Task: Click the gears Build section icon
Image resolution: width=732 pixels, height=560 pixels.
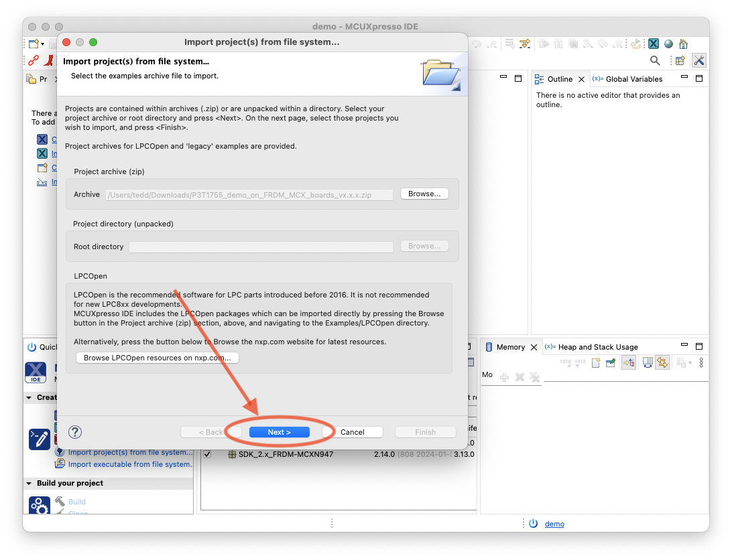Action: point(39,505)
